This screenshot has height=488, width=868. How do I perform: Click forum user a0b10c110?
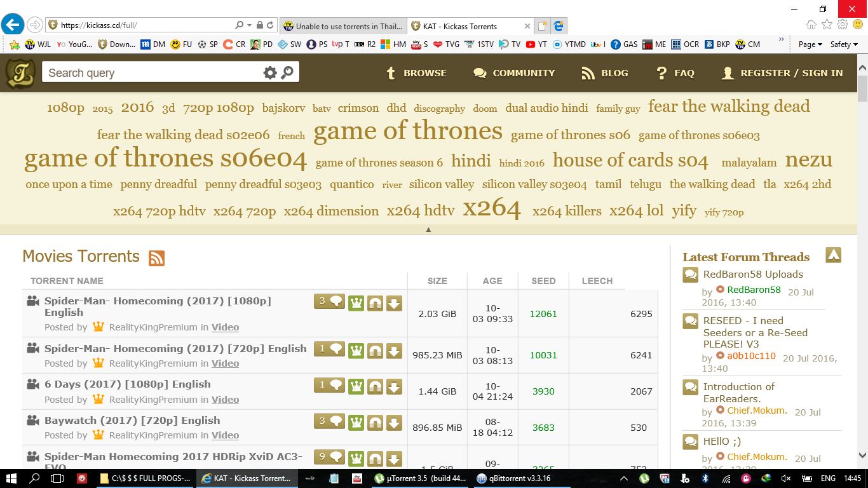[752, 356]
